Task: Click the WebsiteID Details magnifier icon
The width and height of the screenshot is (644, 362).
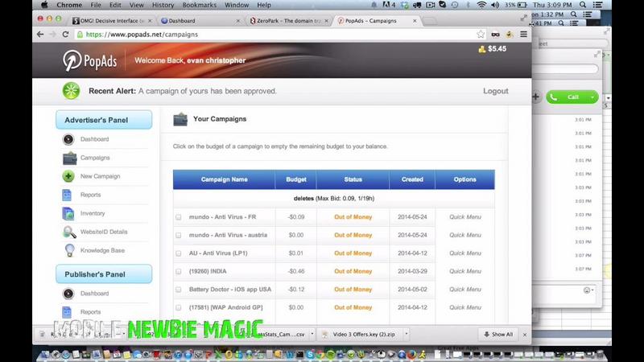Action: [69, 232]
